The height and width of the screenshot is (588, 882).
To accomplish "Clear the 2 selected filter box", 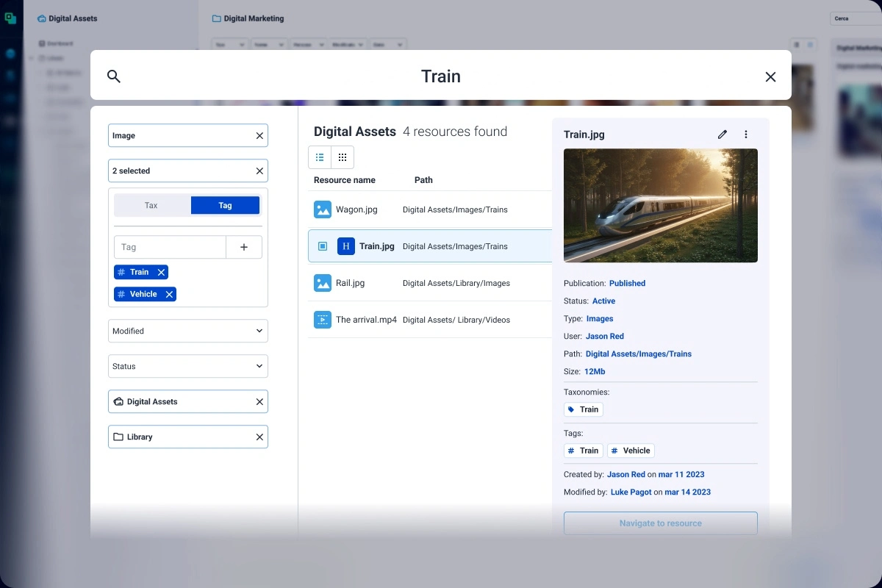I will point(259,171).
